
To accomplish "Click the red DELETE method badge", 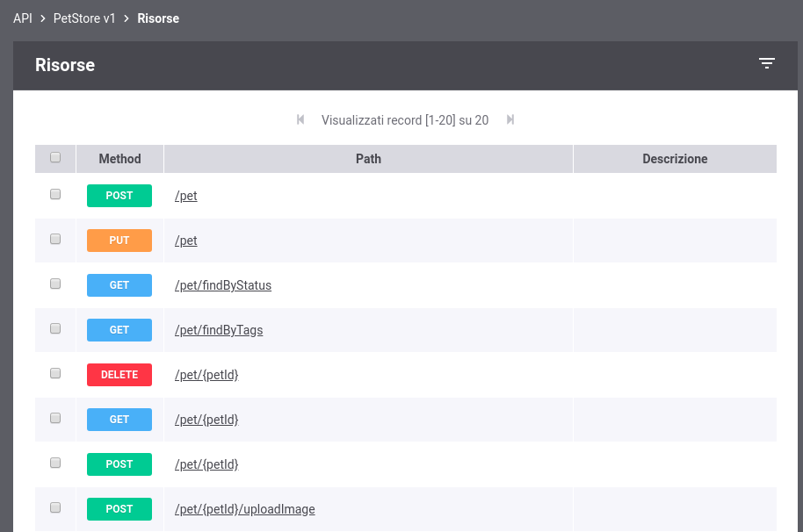I will pos(119,375).
